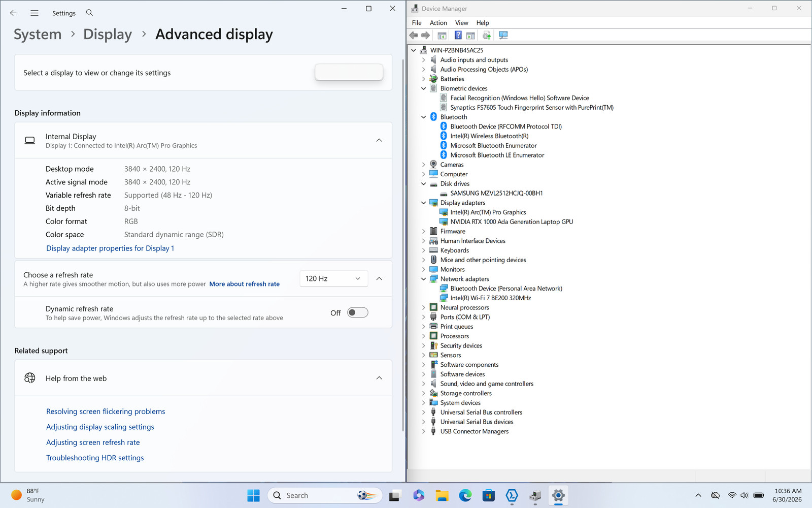Select NVIDIA RTX 1000 Ada Generation Laptop GPU
This screenshot has height=508, width=812.
512,221
